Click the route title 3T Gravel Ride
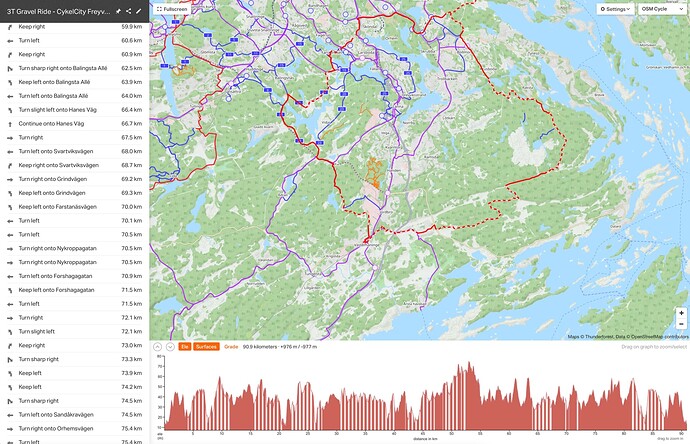This screenshot has height=444, width=690. (59, 12)
